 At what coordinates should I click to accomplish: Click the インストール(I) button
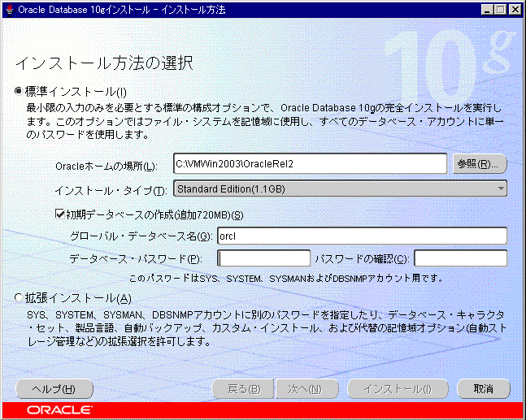pos(398,389)
